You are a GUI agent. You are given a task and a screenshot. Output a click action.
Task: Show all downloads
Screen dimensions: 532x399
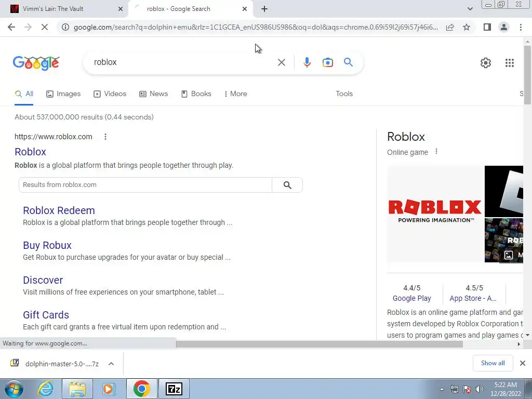coord(493,363)
